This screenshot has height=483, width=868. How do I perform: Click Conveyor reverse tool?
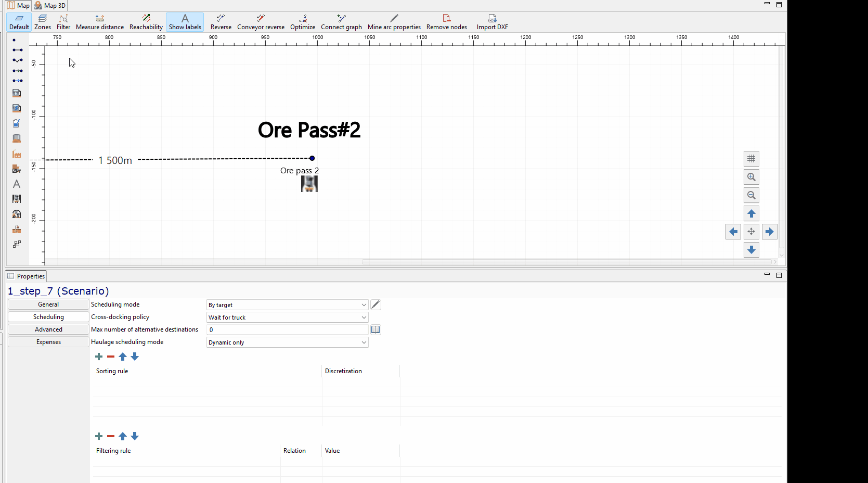(261, 22)
